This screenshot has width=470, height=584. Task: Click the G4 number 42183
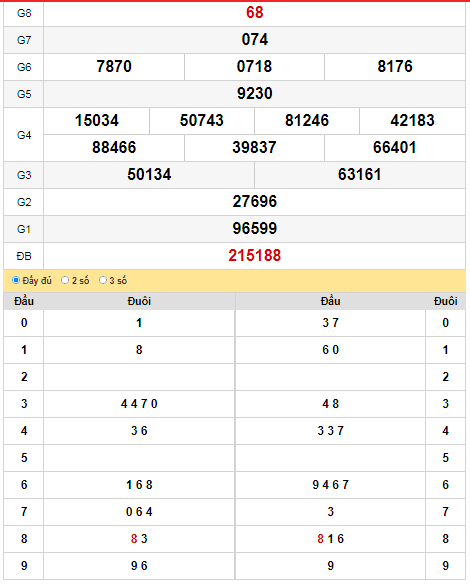(412, 121)
